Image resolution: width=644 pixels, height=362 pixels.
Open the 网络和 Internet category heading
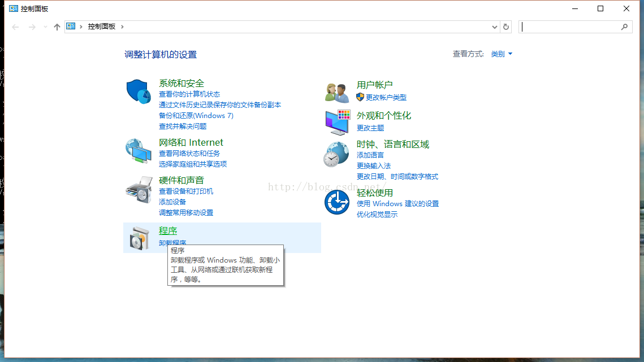191,142
